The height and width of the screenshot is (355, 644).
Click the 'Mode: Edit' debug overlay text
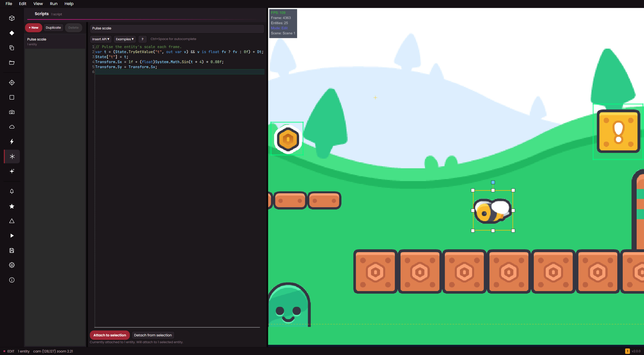(x=279, y=28)
